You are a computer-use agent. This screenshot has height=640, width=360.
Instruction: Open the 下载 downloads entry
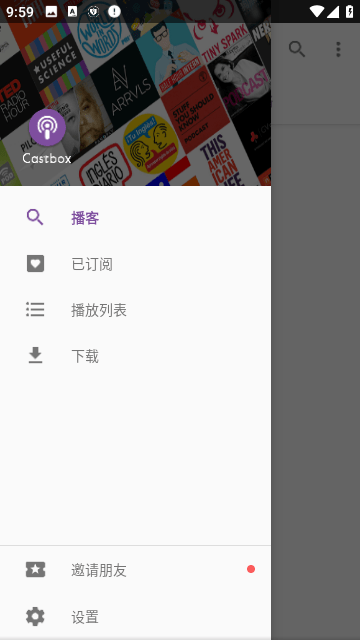click(136, 356)
